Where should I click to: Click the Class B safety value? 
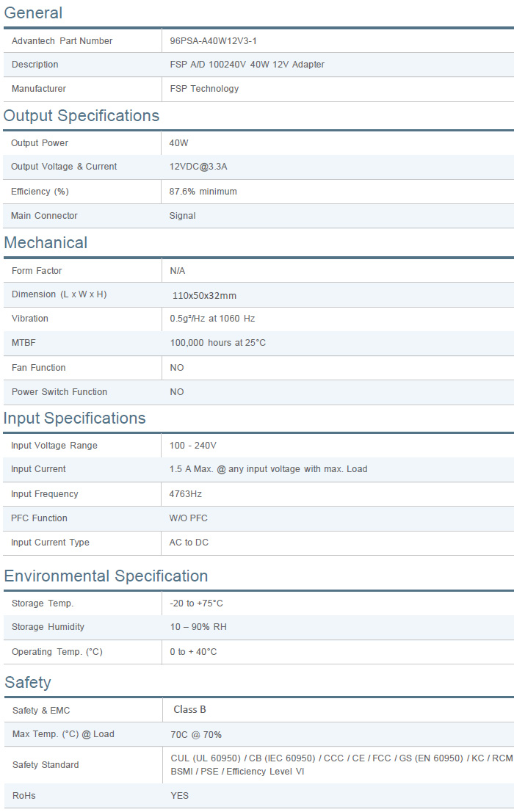click(x=190, y=710)
